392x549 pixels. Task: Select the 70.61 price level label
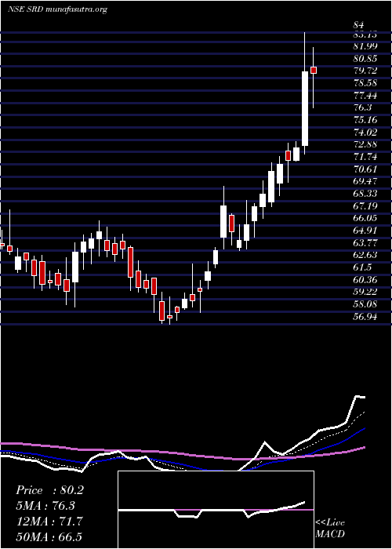point(365,169)
